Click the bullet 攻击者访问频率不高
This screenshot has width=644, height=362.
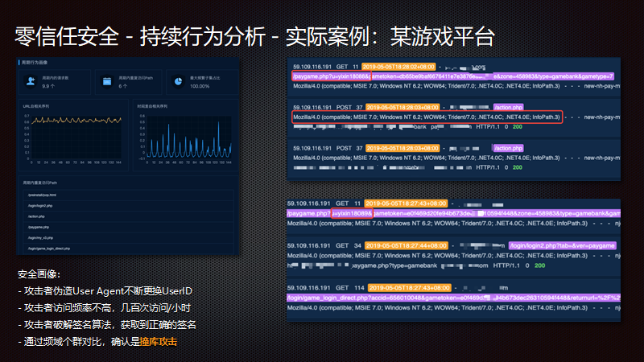tap(105, 308)
